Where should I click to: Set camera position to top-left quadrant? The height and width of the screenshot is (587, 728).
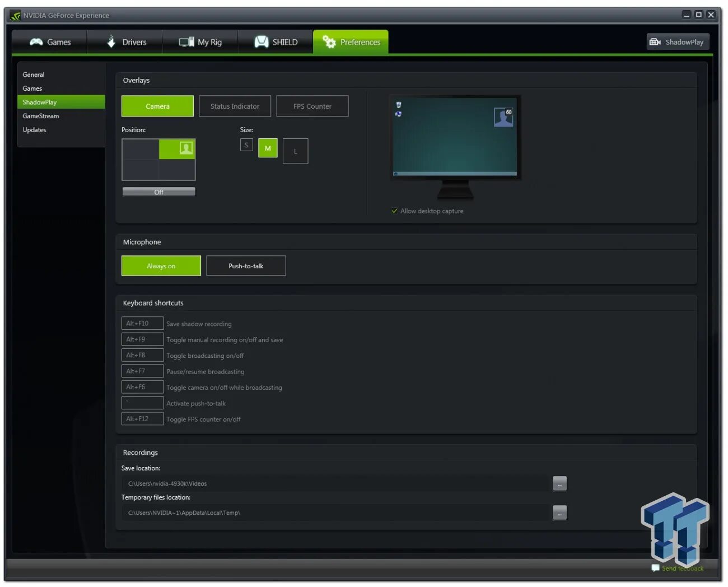click(141, 149)
